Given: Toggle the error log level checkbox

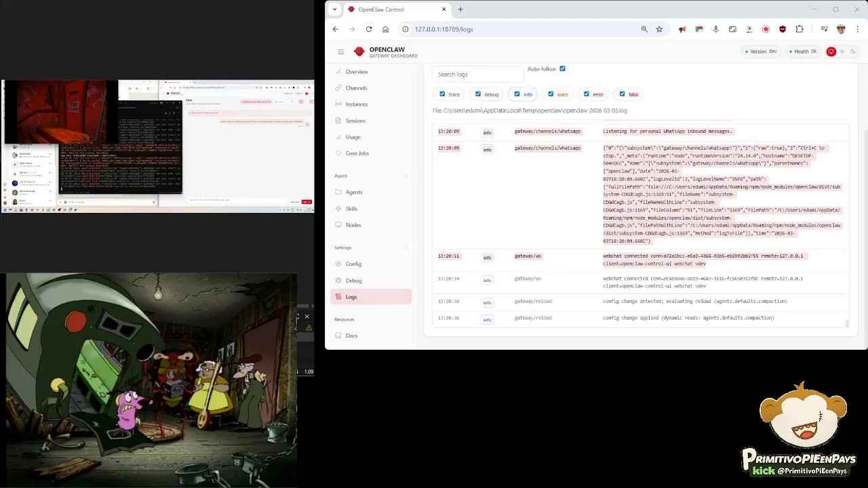Looking at the screenshot, I should 587,94.
